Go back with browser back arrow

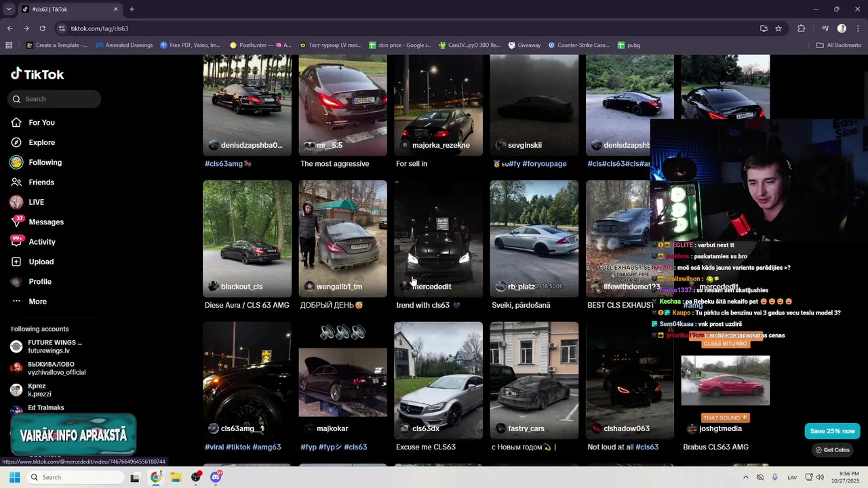[9, 28]
